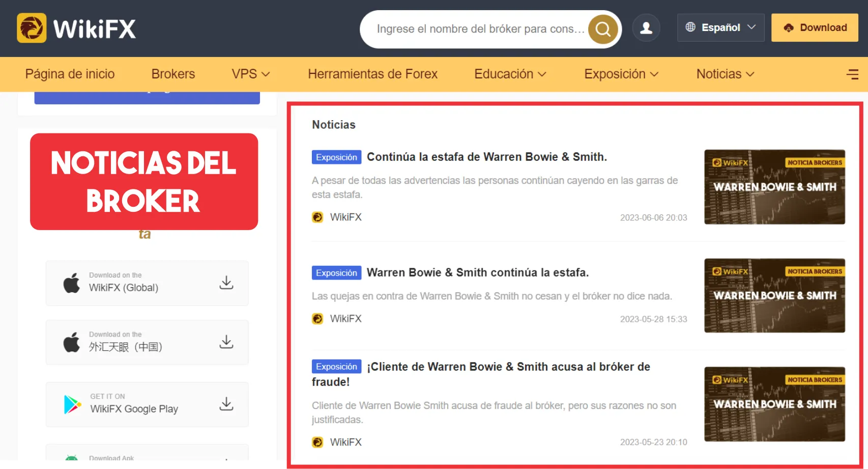This screenshot has width=868, height=469.
Task: Click WikiFX author icon on 2023-05-23 article
Action: click(317, 443)
